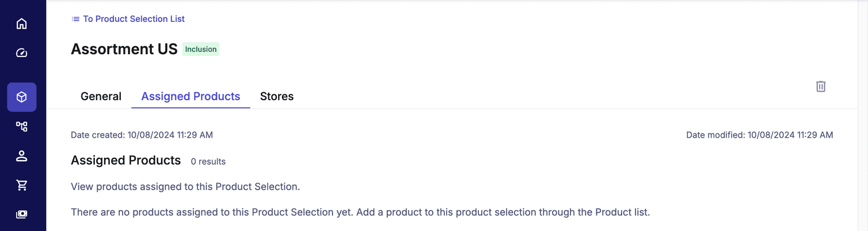Open the Customers person icon
Viewport: 868px width, 231px height.
pos(22,156)
